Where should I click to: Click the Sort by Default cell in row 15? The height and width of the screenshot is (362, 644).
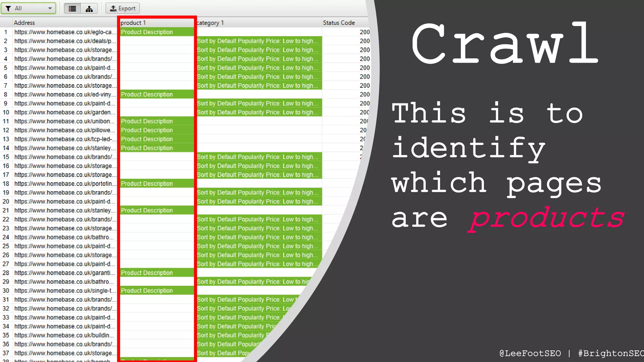pos(259,157)
